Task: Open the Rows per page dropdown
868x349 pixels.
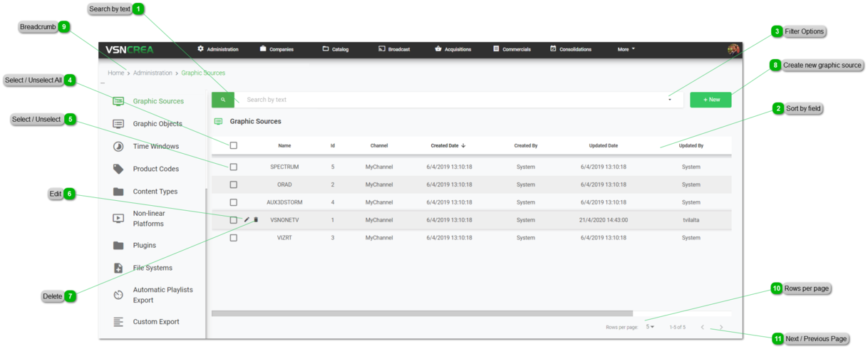Action: [x=650, y=327]
